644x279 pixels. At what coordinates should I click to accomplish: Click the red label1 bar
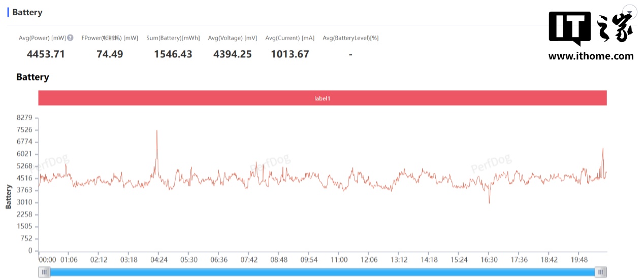pos(322,98)
